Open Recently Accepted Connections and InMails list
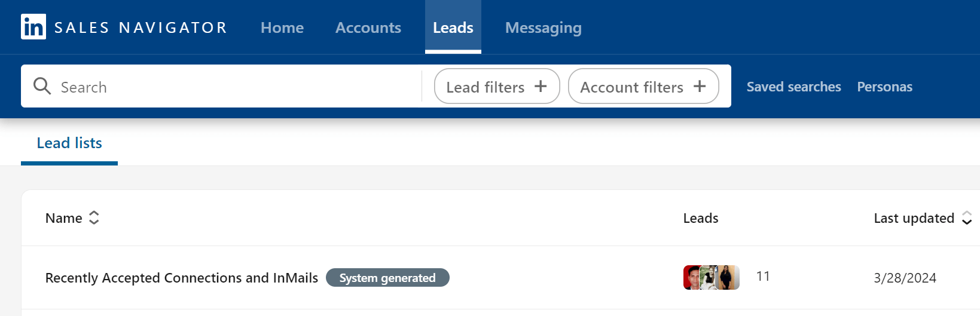 (182, 278)
